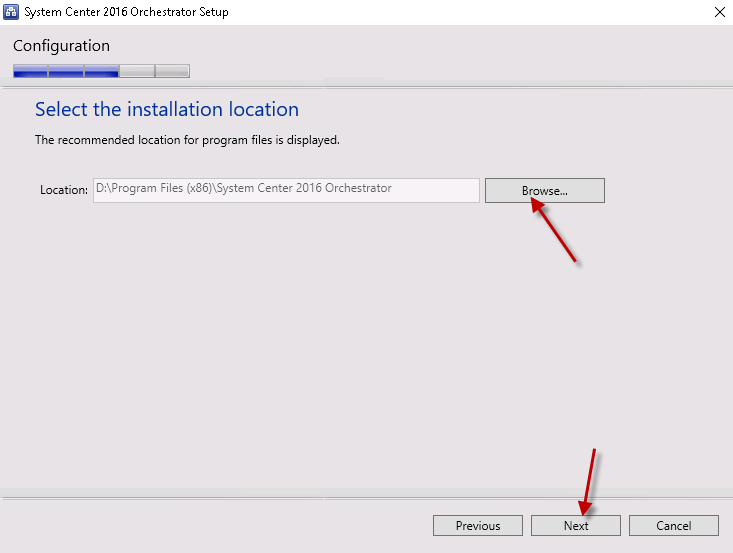Viewport: 733px width, 553px height.
Task: Focus the Location path input field
Action: tap(286, 190)
